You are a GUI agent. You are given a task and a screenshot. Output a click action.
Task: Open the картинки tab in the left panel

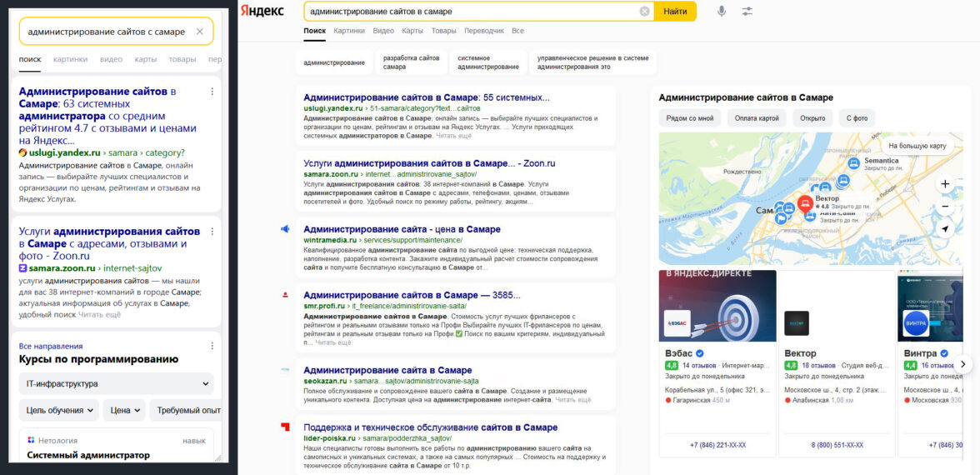70,59
